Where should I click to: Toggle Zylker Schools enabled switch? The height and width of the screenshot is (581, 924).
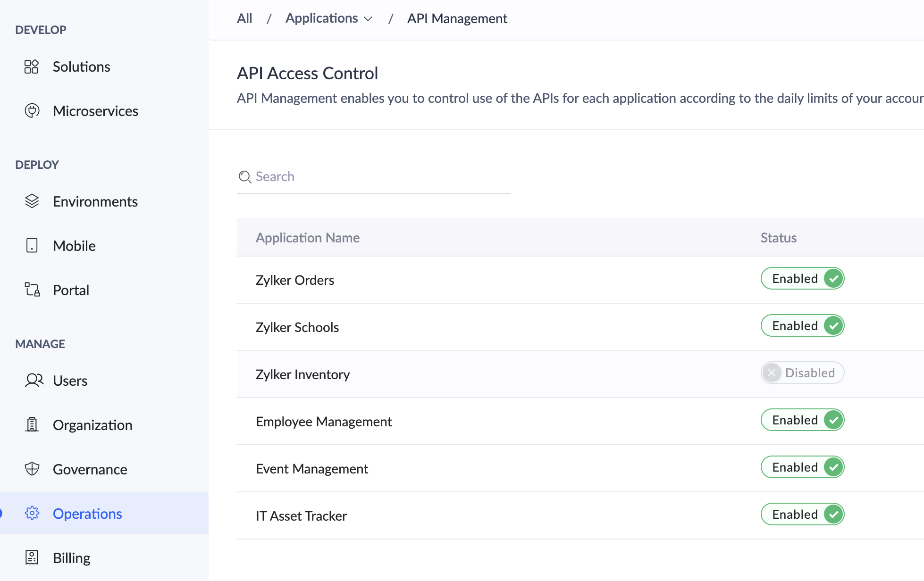tap(802, 326)
